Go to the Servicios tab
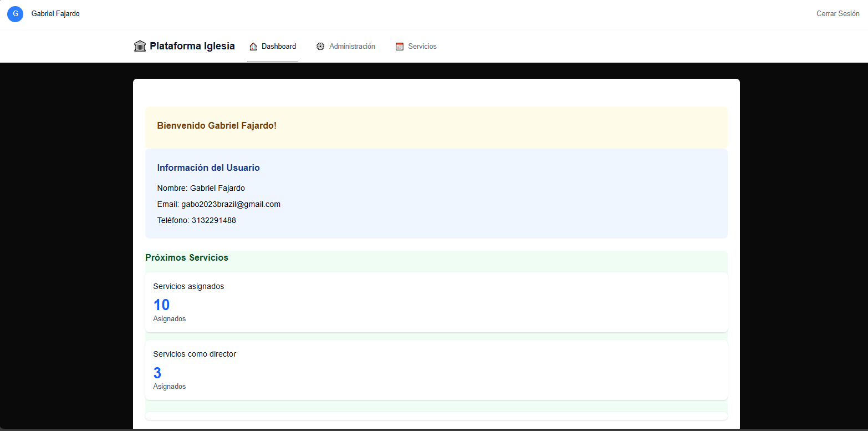 [x=422, y=47]
